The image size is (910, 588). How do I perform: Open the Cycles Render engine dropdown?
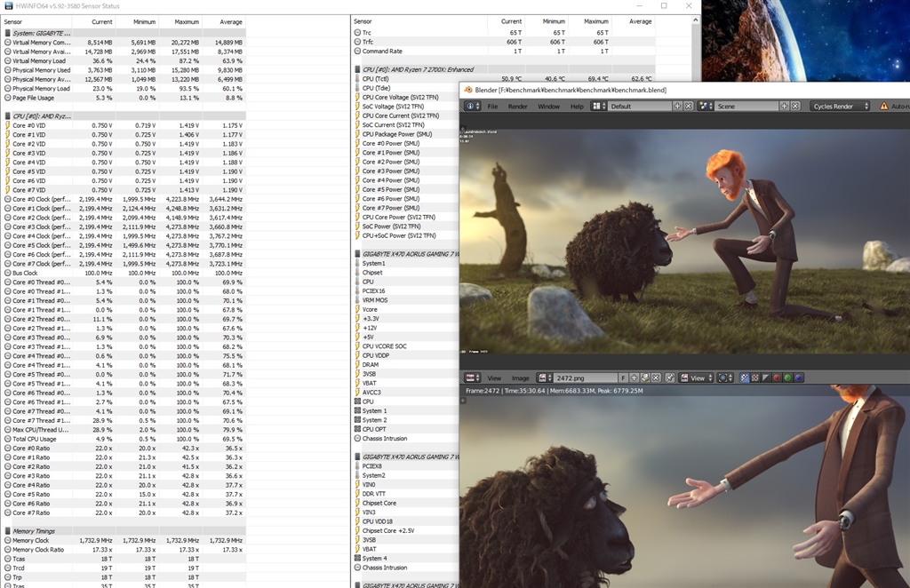(x=838, y=107)
